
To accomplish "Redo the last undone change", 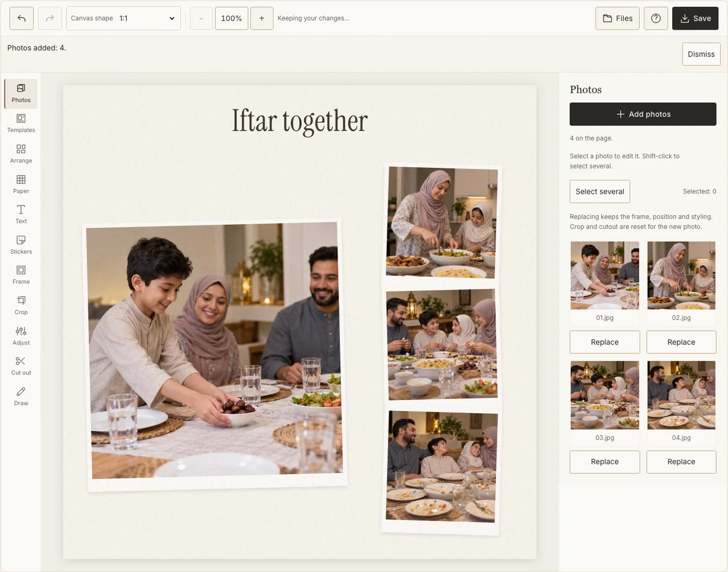I will click(x=50, y=18).
